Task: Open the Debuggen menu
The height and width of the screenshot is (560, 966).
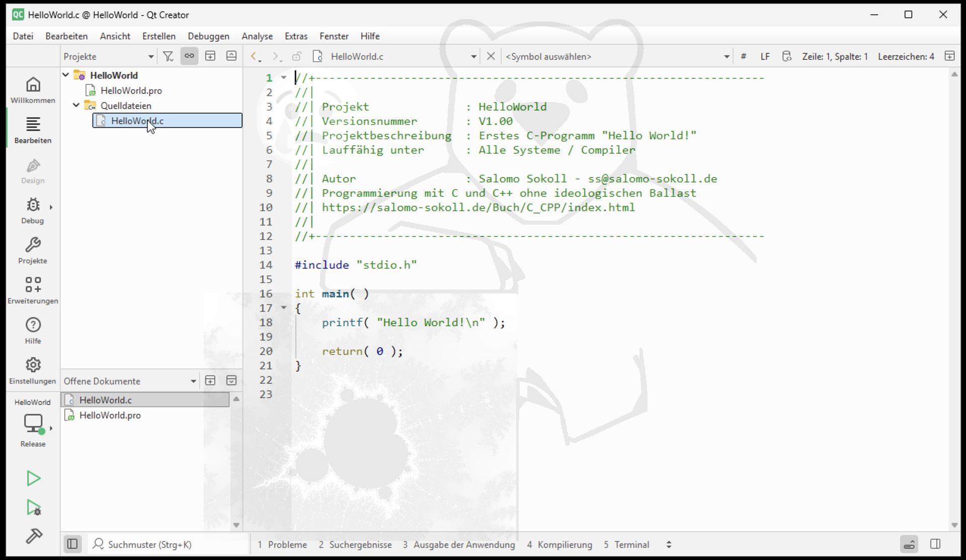Action: (x=209, y=36)
